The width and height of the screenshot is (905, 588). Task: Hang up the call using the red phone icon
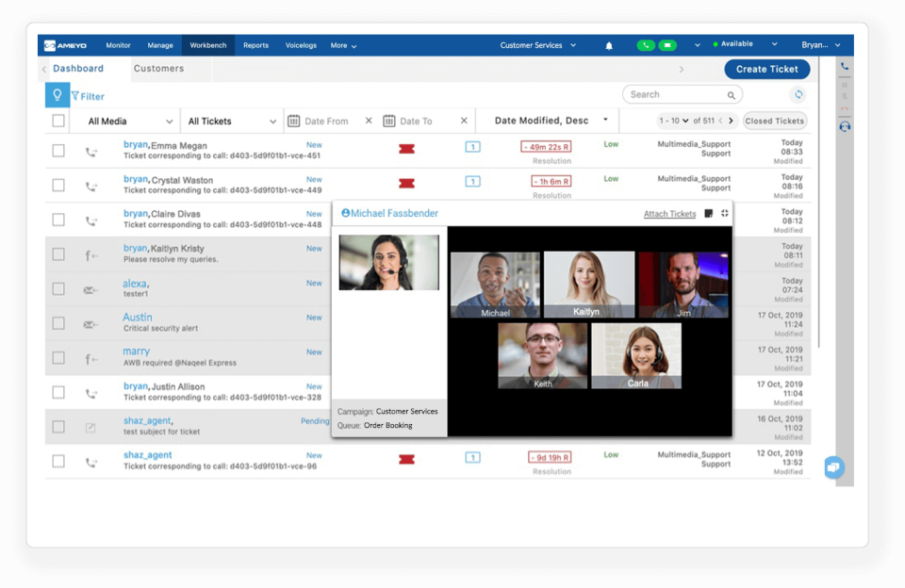point(845,108)
